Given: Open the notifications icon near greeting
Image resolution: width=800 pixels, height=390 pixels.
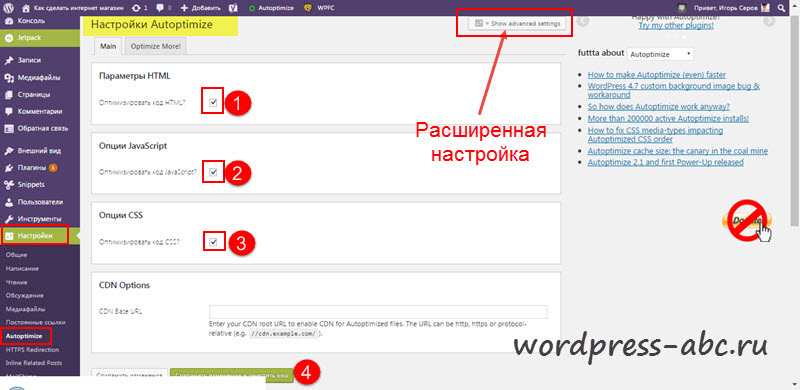Looking at the screenshot, I should pos(681,8).
